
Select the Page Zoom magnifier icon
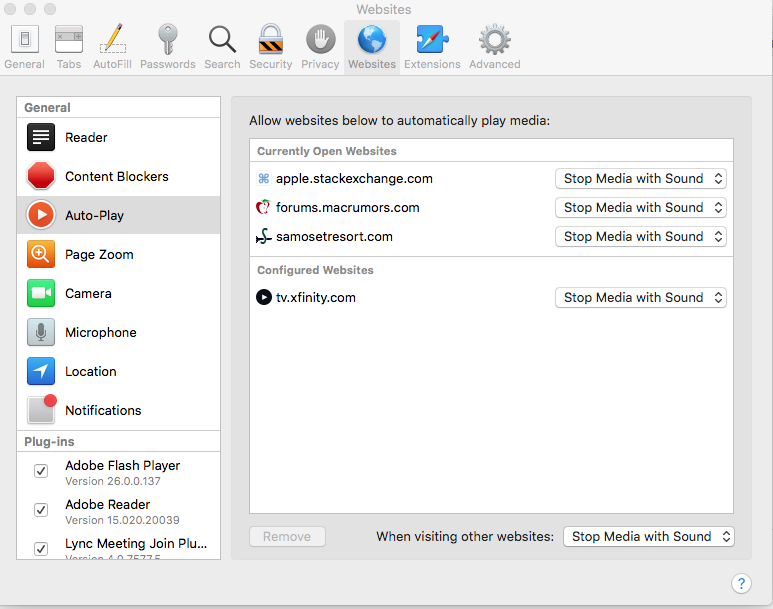pos(41,254)
